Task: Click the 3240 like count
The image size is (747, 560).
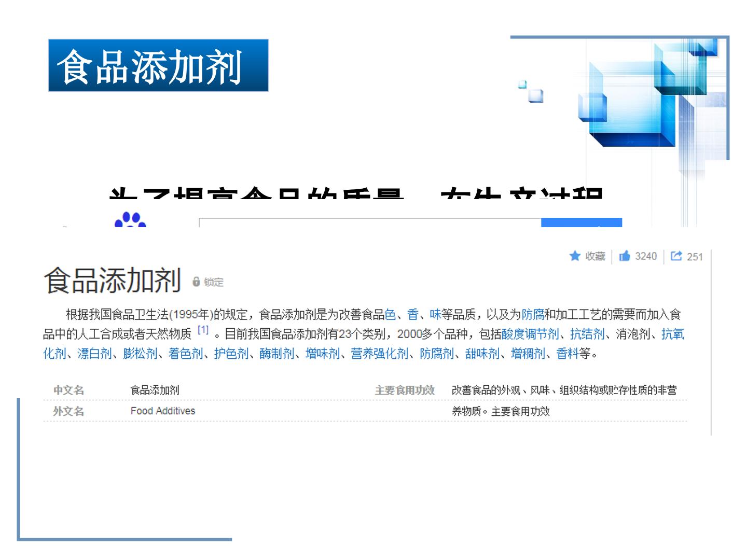Action: tap(646, 256)
